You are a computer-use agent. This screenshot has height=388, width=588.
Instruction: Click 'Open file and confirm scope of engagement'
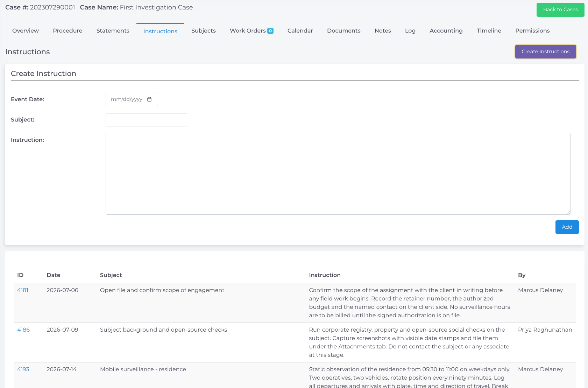point(162,290)
